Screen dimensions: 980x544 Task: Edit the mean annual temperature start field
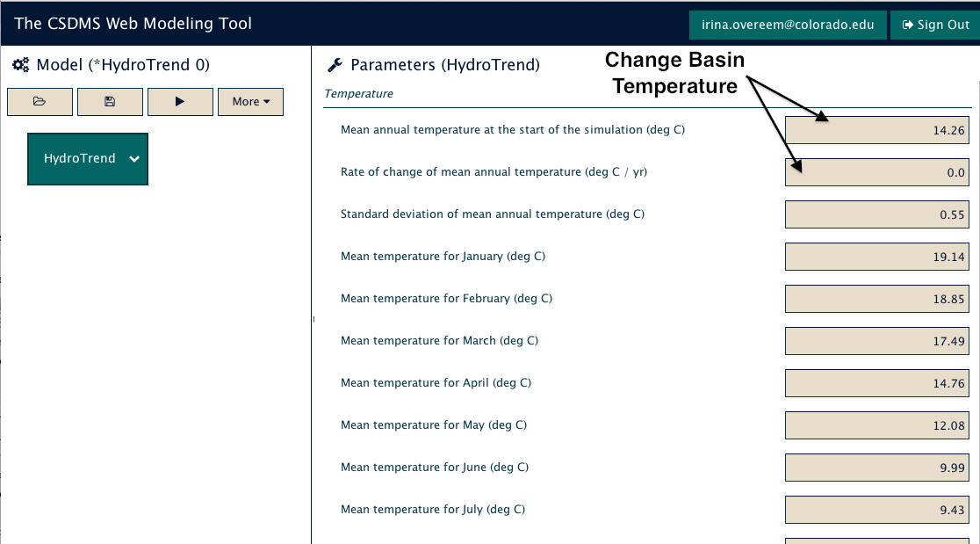877,130
